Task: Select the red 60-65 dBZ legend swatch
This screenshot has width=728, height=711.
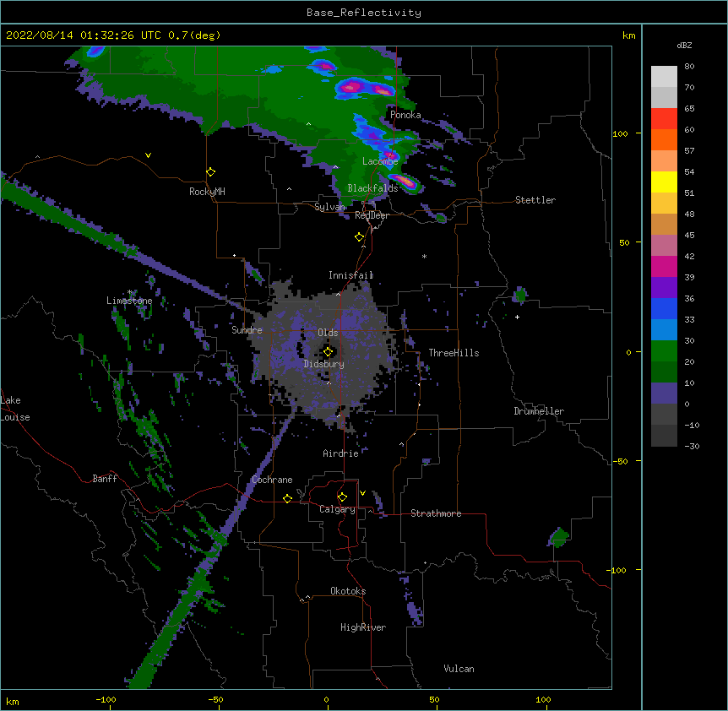Action: pyautogui.click(x=664, y=118)
